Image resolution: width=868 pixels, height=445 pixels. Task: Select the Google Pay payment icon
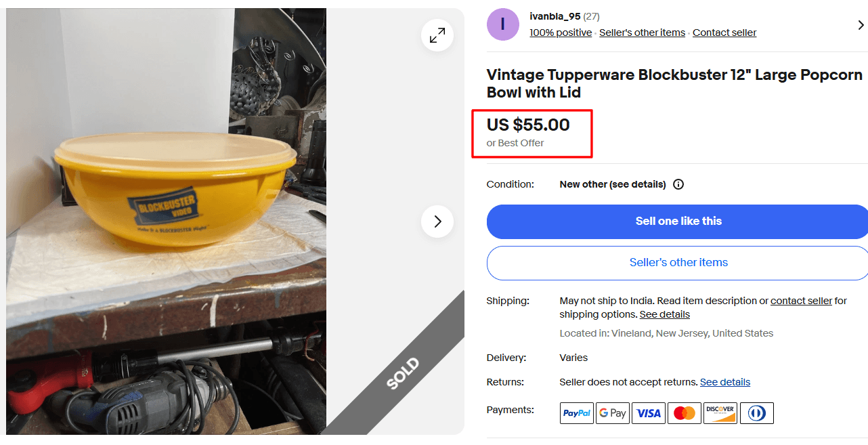[x=612, y=413]
